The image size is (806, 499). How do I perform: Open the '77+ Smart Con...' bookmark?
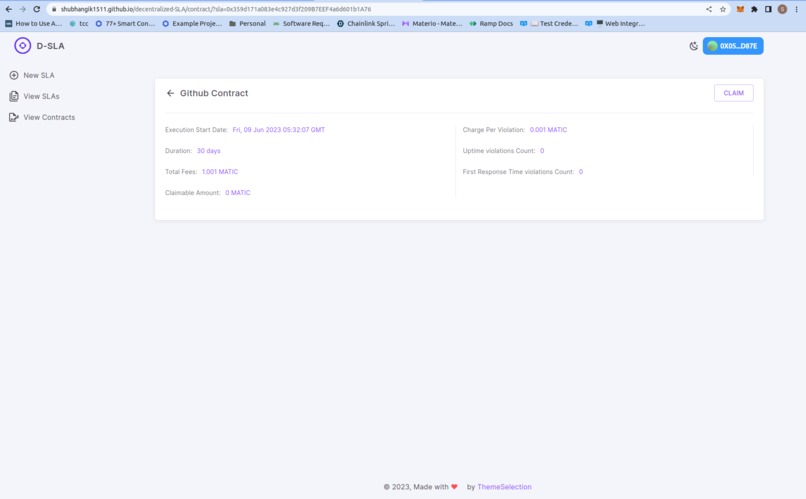[x=125, y=24]
